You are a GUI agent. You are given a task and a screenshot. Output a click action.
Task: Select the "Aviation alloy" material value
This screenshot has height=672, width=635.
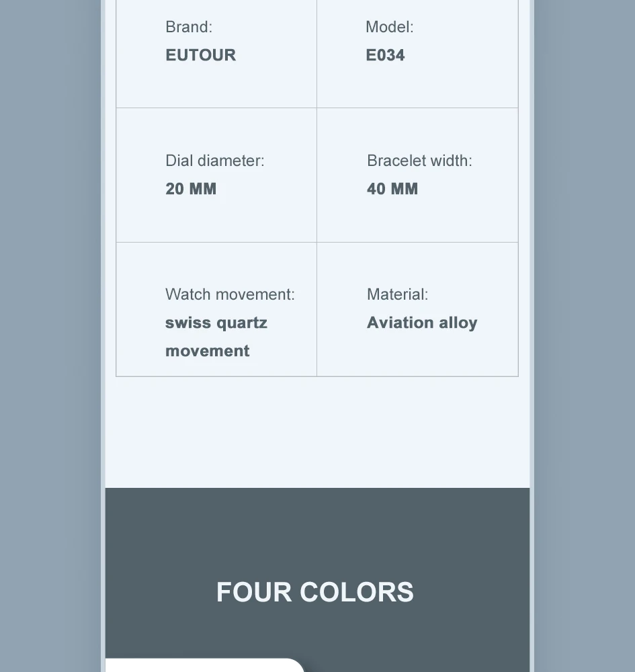[422, 323]
